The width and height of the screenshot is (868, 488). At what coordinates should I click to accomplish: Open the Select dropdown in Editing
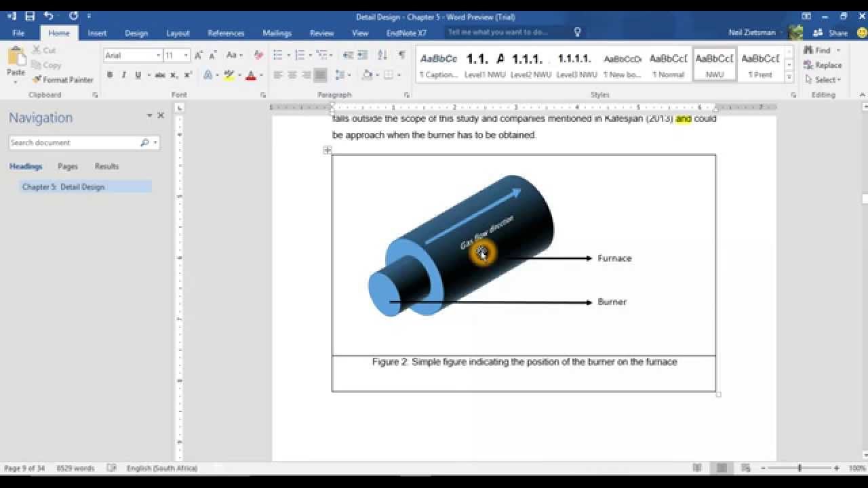click(822, 80)
